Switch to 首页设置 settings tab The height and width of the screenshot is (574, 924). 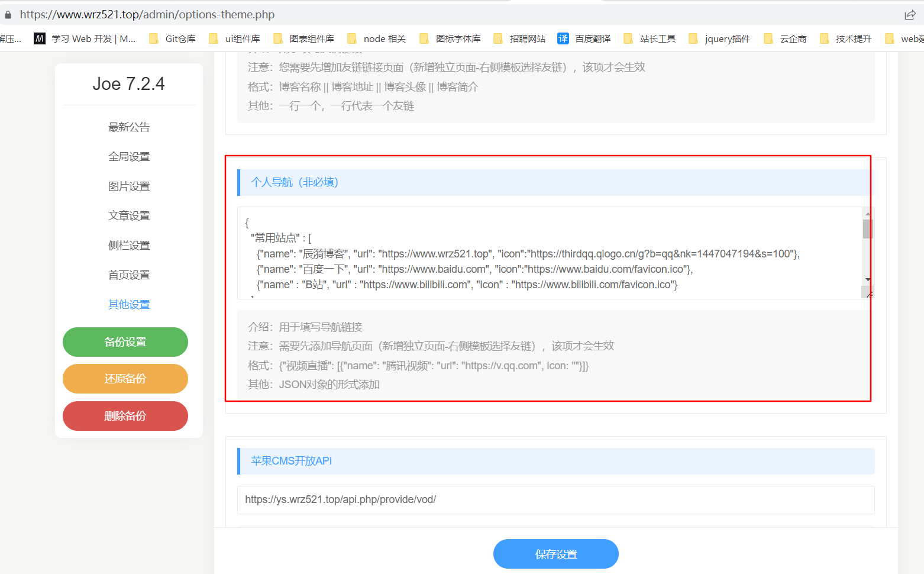pyautogui.click(x=129, y=275)
